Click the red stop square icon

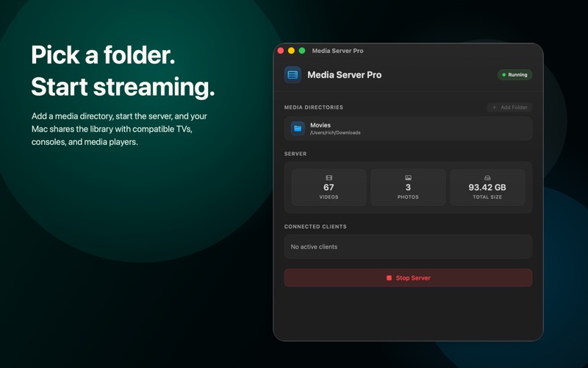point(389,278)
